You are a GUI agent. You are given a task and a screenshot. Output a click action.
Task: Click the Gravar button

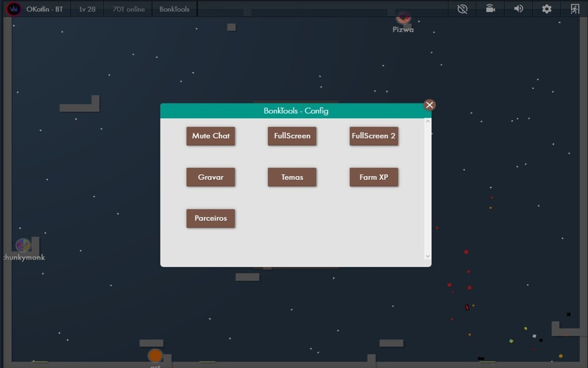tap(211, 177)
